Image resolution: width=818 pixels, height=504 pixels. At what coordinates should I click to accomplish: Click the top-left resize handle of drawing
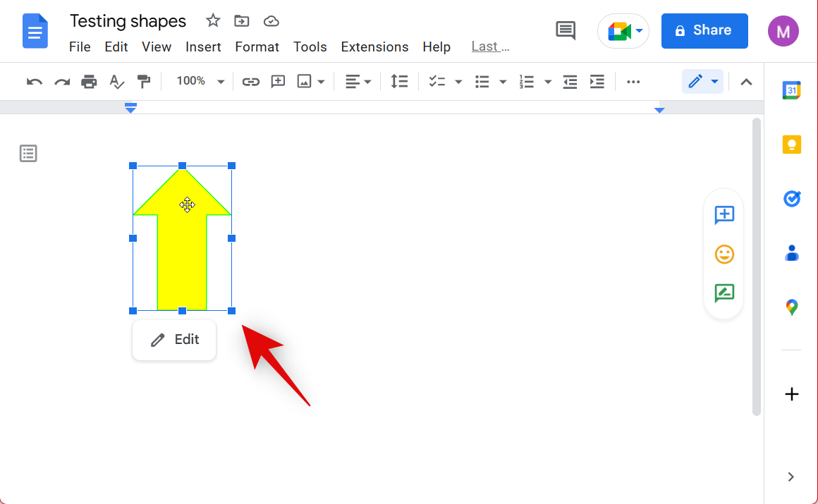pos(133,166)
